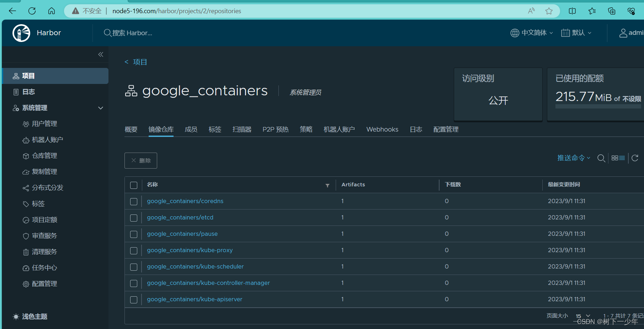Filter the 名称 column
644x329 pixels.
click(x=328, y=185)
